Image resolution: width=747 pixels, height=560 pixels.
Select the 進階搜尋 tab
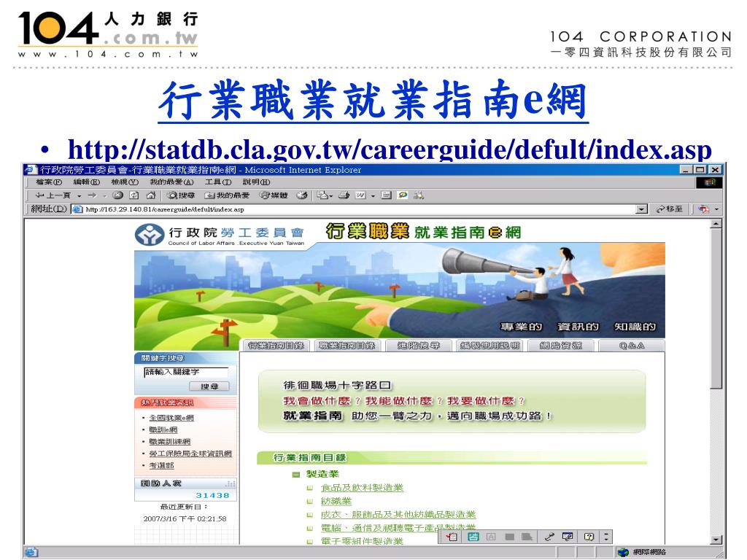(418, 345)
